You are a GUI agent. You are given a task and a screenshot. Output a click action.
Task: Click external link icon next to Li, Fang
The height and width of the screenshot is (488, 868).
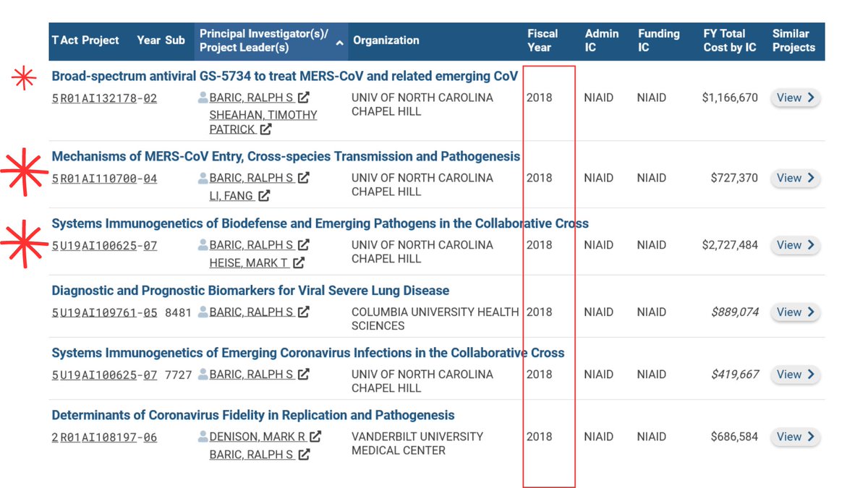click(x=264, y=195)
